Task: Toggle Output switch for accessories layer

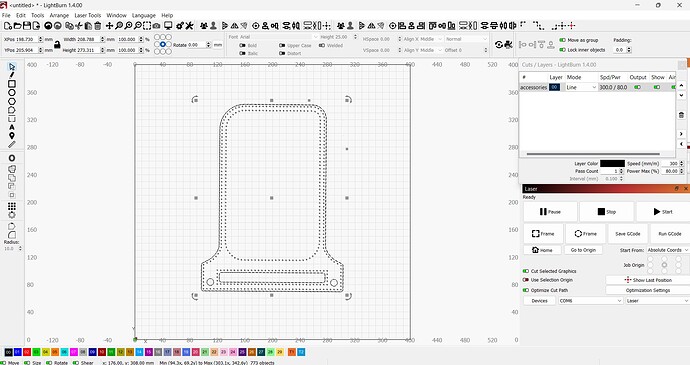Action: tap(637, 87)
